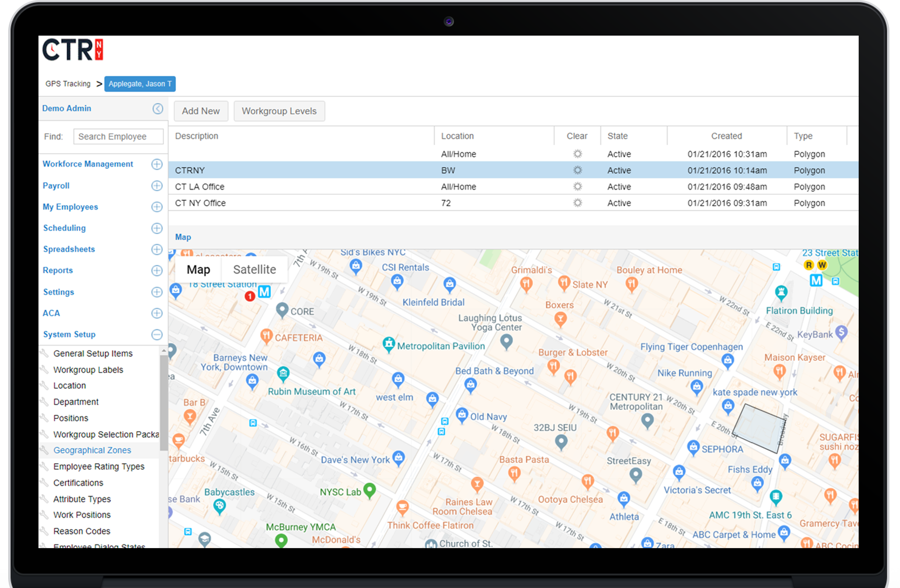Click the Search Employee field
900x588 pixels.
click(118, 137)
